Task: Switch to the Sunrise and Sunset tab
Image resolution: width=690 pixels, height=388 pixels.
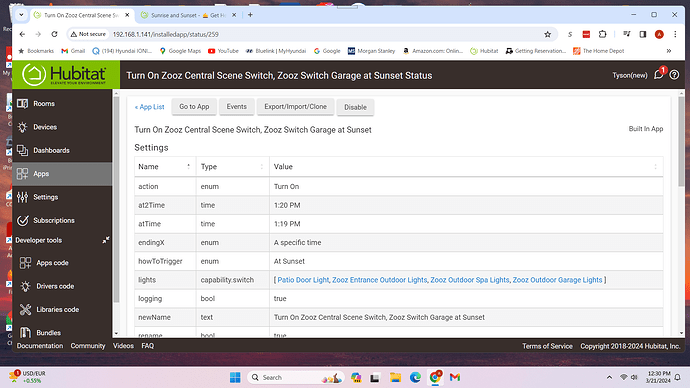Action: click(x=187, y=15)
